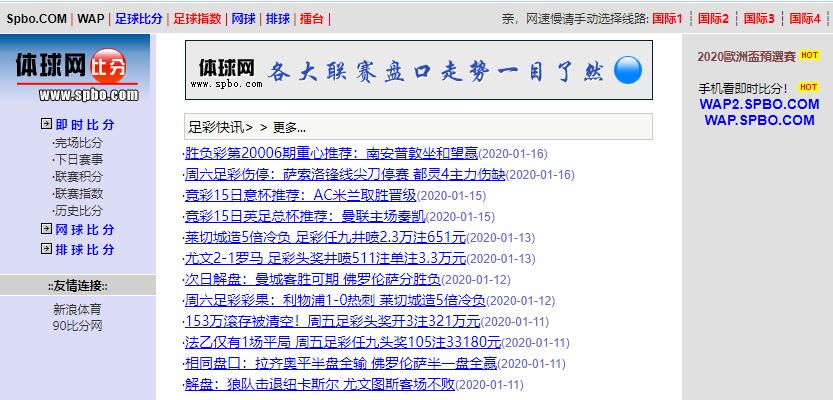Open 网球比分 in the sidebar

(x=85, y=229)
